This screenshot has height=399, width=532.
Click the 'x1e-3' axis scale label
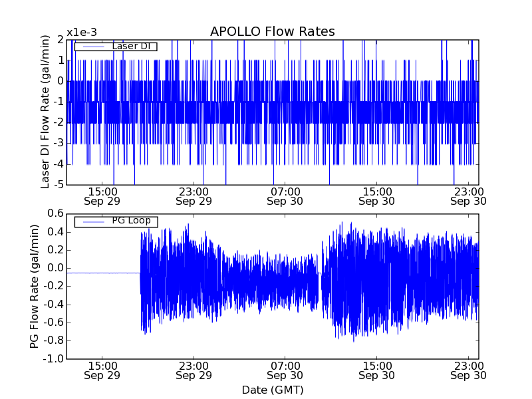(82, 33)
